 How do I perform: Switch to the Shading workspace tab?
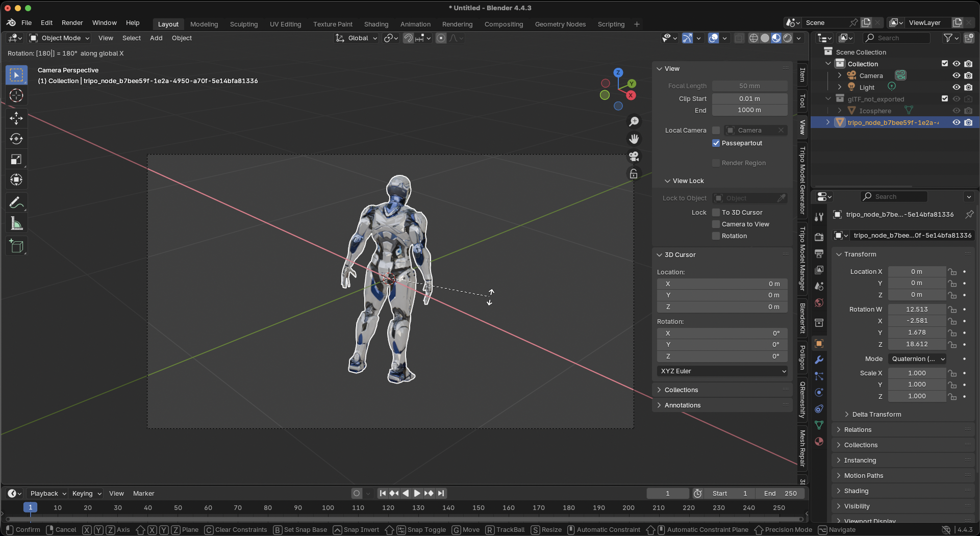click(x=376, y=24)
